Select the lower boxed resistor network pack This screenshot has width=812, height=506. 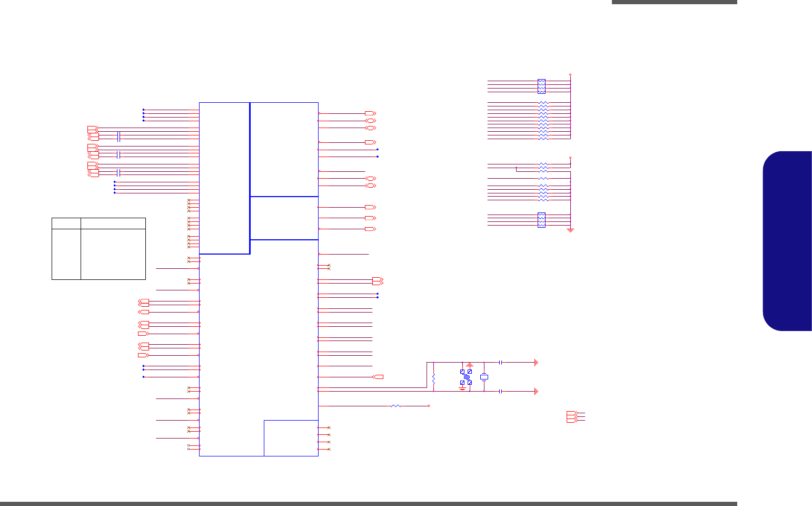pyautogui.click(x=541, y=220)
